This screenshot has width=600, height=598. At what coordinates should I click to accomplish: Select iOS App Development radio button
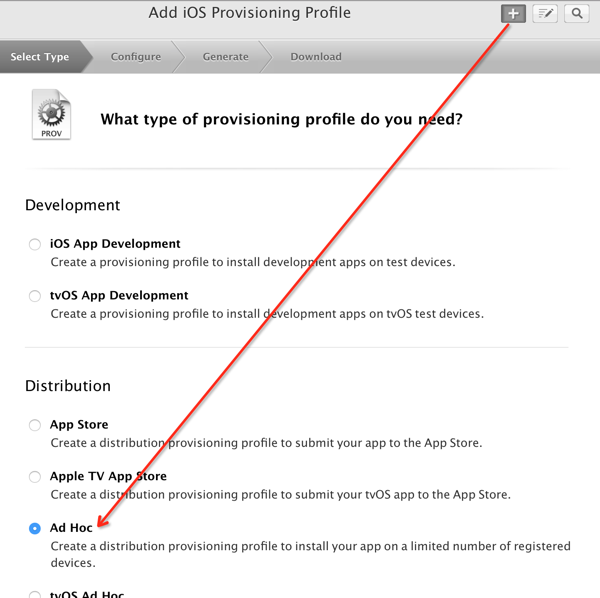pos(35,244)
